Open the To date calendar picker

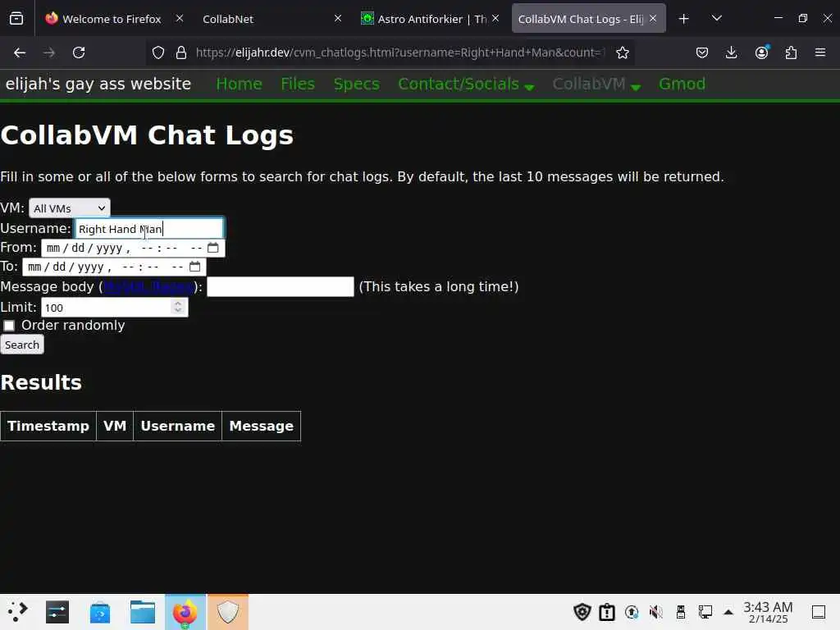194,267
